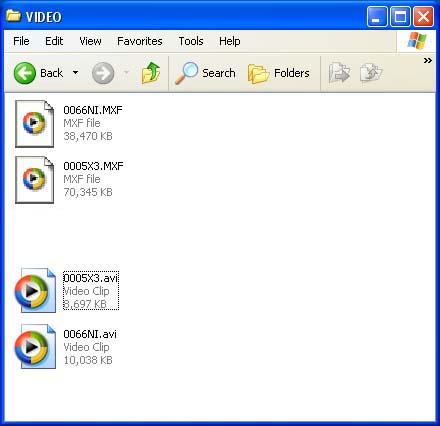Open the Tools menu

pos(191,41)
